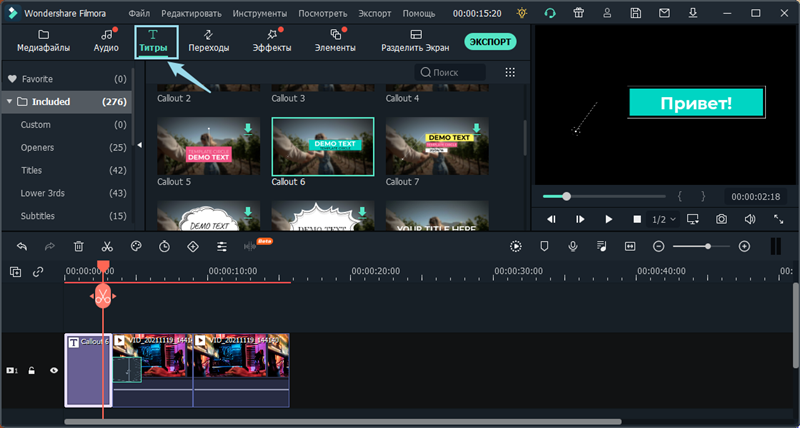Collapse the left category panel using the arrow

[x=139, y=146]
